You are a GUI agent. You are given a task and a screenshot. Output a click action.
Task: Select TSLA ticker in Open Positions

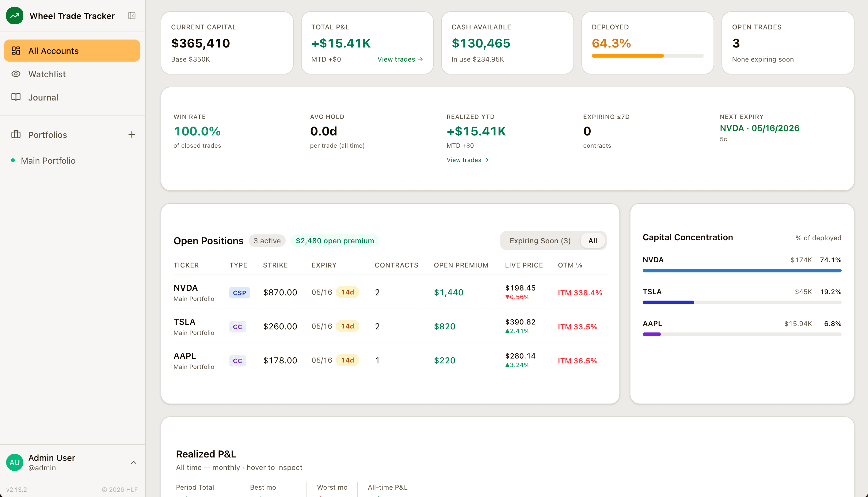(184, 322)
